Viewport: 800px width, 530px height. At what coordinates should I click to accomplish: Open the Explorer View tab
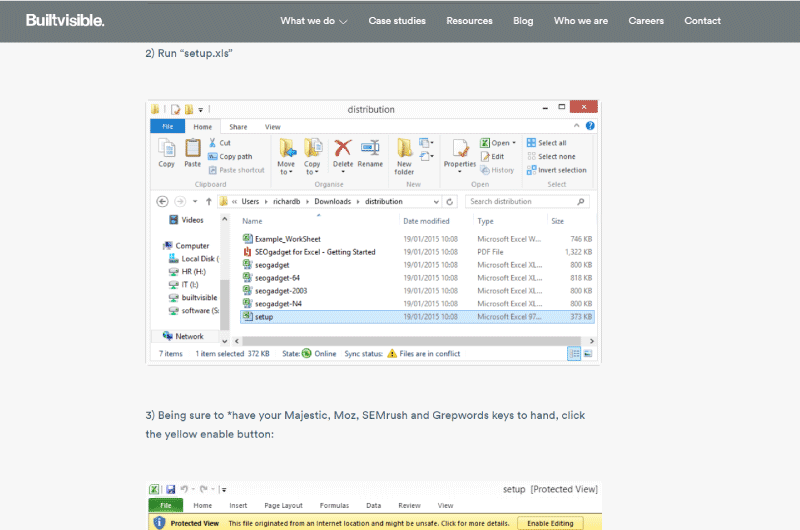click(x=272, y=127)
